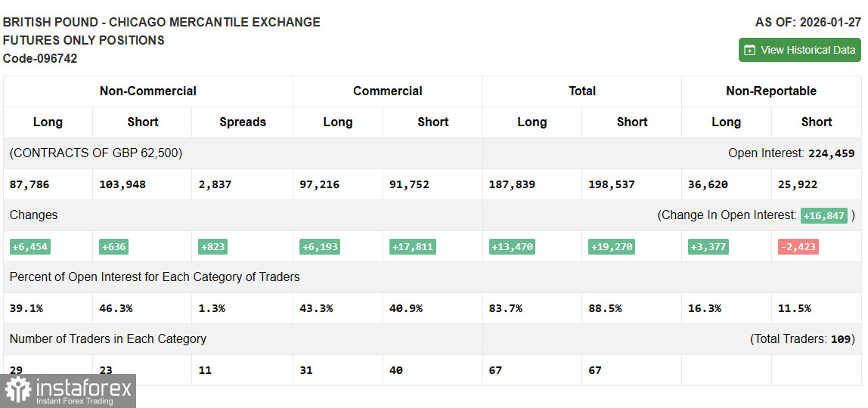The image size is (868, 408).
Task: Click the Total Traders 109 label
Action: [x=801, y=338]
